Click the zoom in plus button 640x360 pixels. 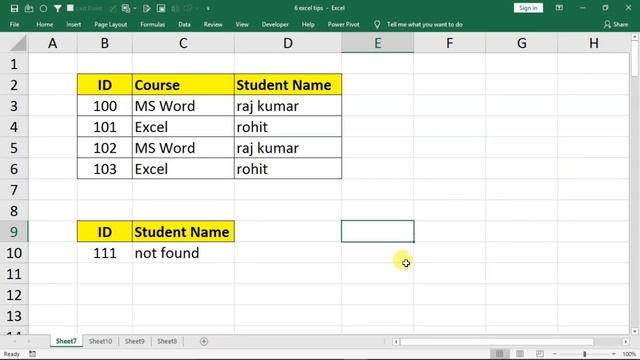614,354
